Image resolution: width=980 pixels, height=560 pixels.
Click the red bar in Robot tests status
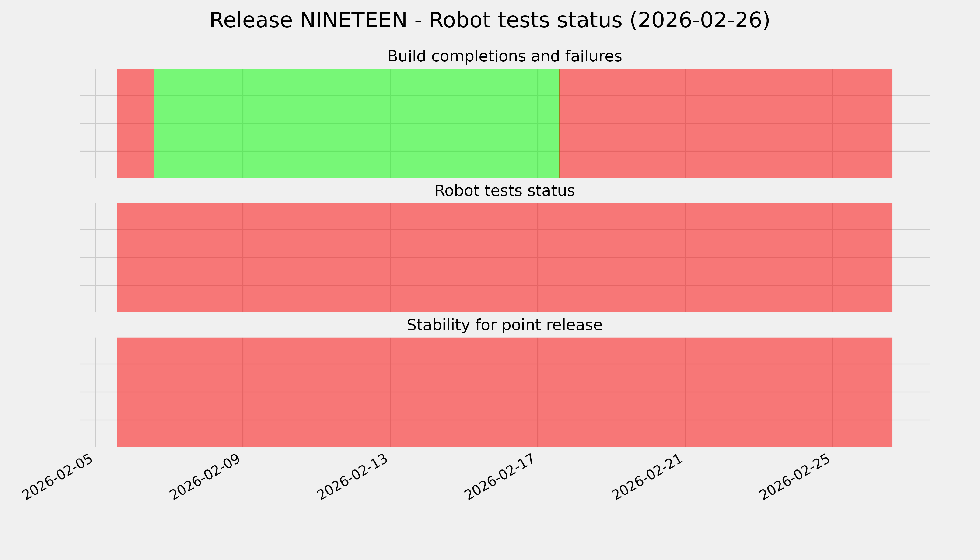[x=504, y=258]
